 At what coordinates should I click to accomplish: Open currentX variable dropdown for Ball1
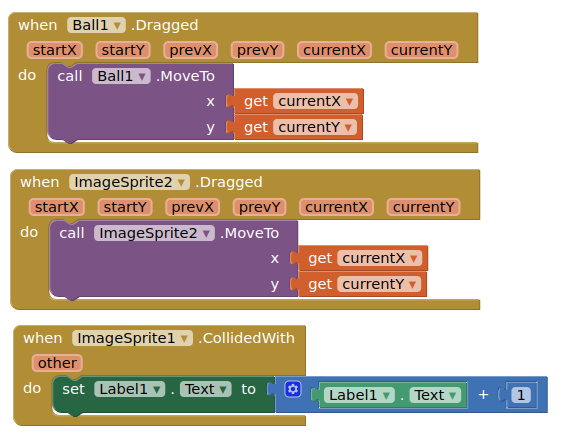315,101
